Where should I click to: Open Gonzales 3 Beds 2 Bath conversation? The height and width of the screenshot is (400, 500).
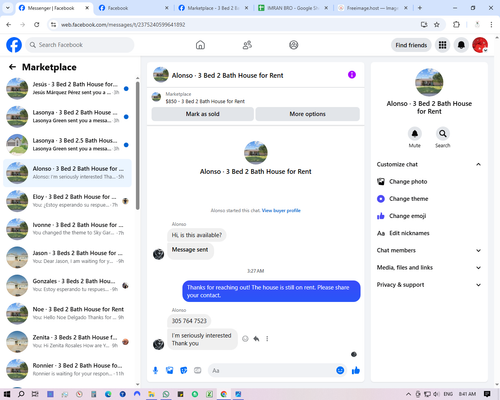[x=67, y=285]
